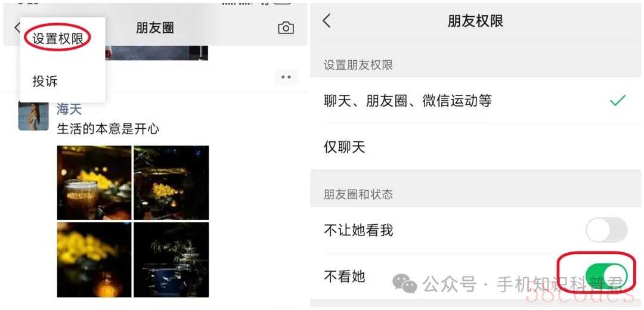Choose 设置权限 from the popup menu
The height and width of the screenshot is (310, 644).
58,39
